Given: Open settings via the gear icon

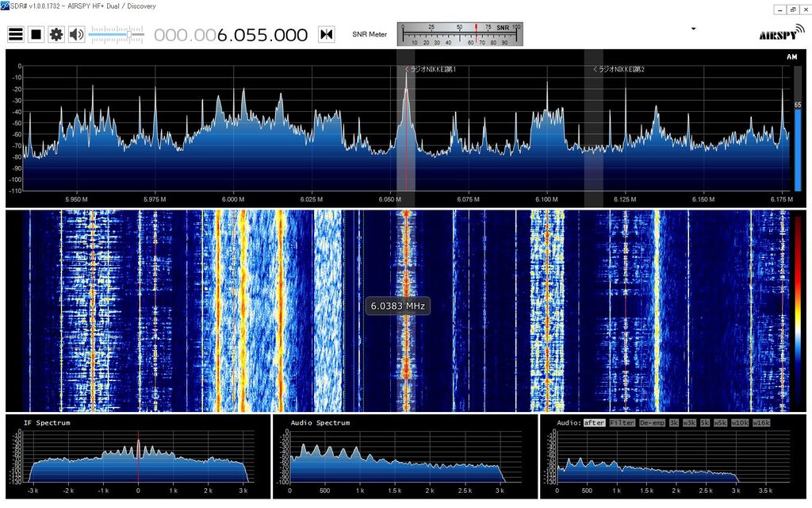Looking at the screenshot, I should coord(55,34).
